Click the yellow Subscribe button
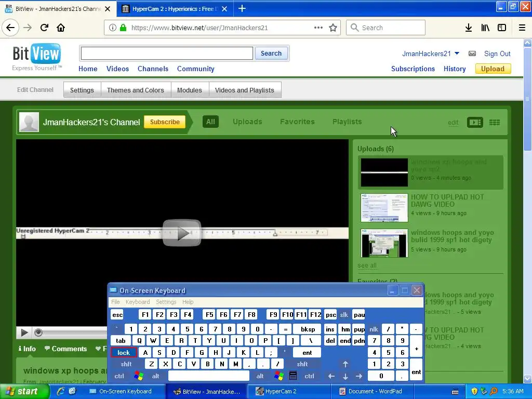This screenshot has height=399, width=532. click(x=165, y=122)
